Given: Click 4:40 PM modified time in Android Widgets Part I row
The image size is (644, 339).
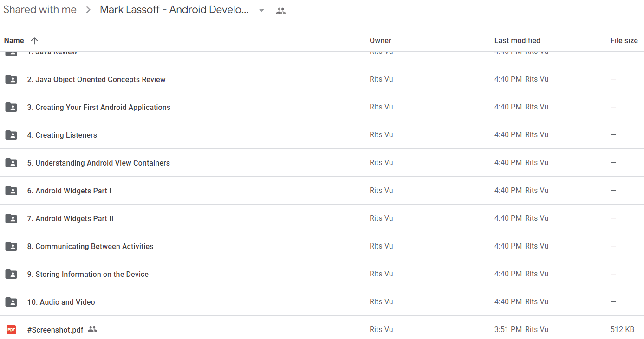Looking at the screenshot, I should point(508,190).
